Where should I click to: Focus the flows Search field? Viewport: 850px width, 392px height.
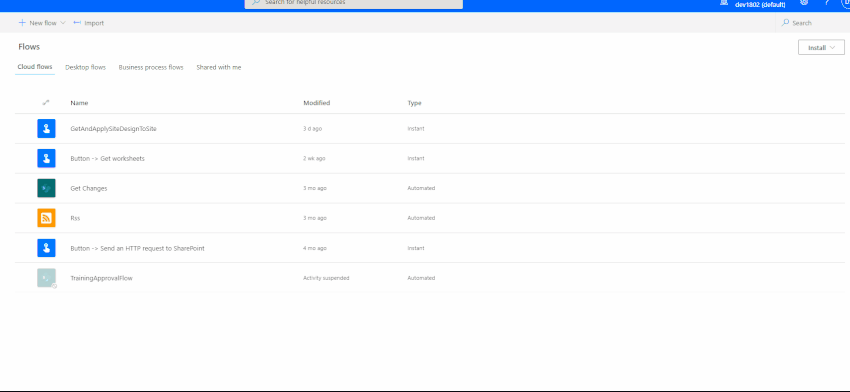click(812, 23)
